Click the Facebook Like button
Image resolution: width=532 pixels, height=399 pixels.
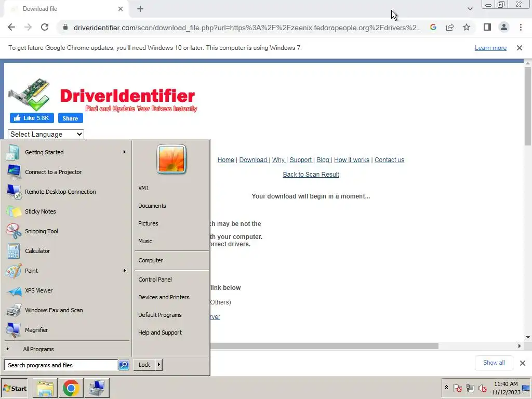pyautogui.click(x=32, y=118)
